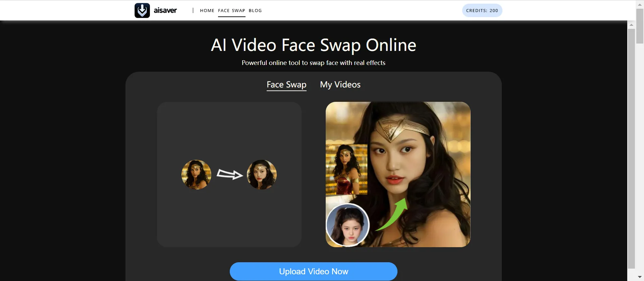Image resolution: width=644 pixels, height=281 pixels.
Task: Click the aisaver download logo icon
Action: click(142, 10)
